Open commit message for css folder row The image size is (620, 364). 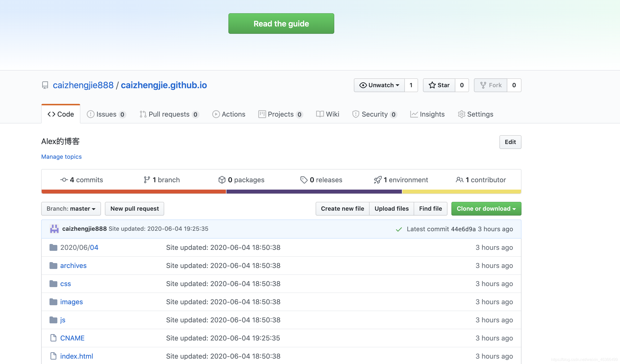point(223,284)
